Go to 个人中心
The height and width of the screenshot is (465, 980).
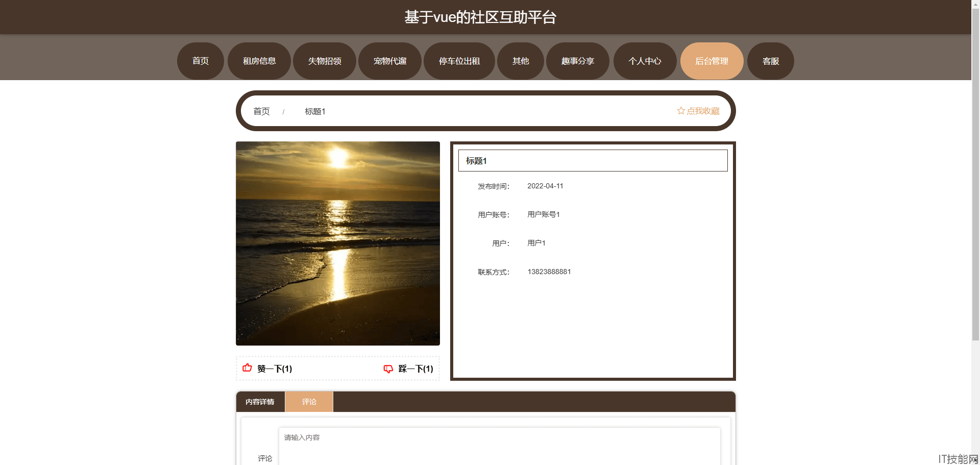645,61
